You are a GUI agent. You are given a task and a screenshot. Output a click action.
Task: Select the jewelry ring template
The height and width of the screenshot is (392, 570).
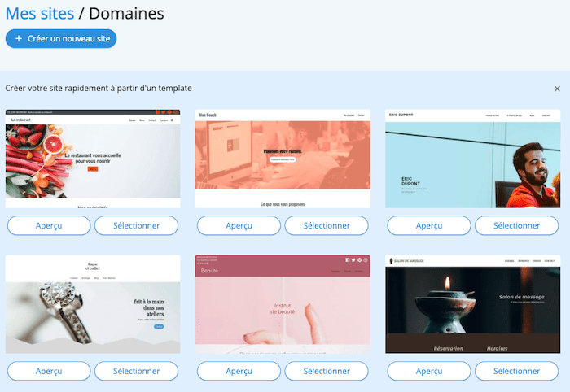tap(136, 371)
